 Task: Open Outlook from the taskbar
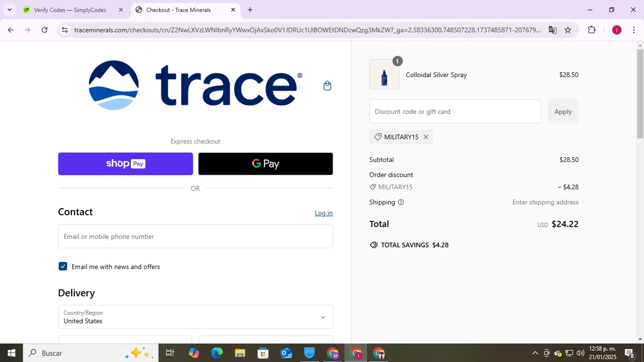point(286,353)
